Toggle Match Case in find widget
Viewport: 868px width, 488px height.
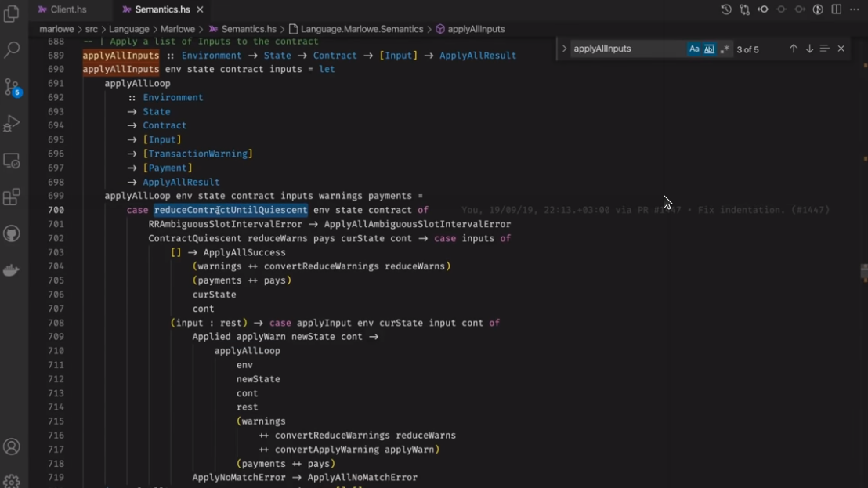pos(694,49)
